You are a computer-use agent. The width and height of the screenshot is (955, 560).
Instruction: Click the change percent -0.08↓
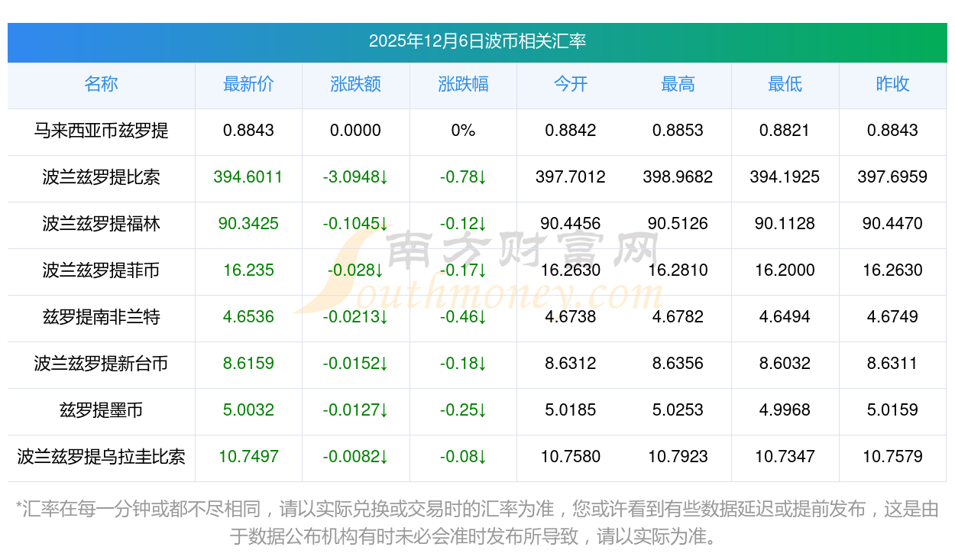click(463, 457)
